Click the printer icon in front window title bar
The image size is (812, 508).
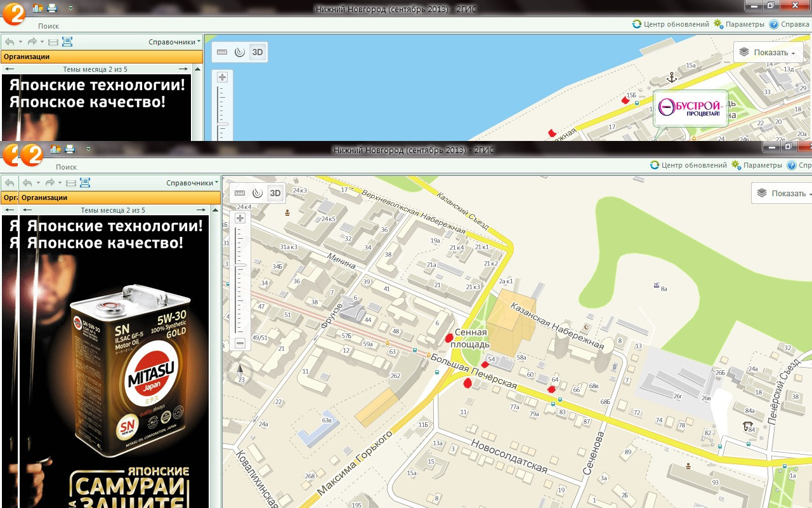click(x=70, y=149)
